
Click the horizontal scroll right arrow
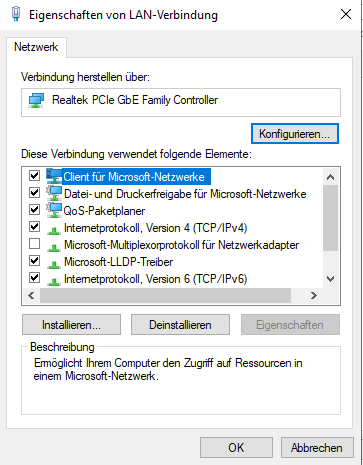[313, 295]
